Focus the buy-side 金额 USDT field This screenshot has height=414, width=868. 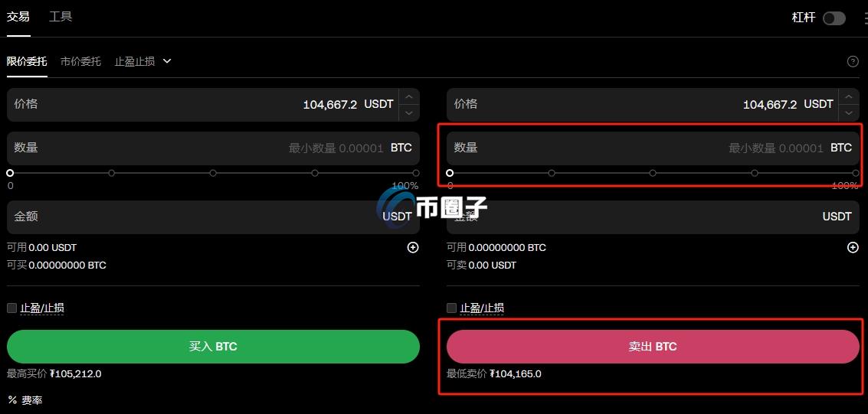click(x=213, y=217)
